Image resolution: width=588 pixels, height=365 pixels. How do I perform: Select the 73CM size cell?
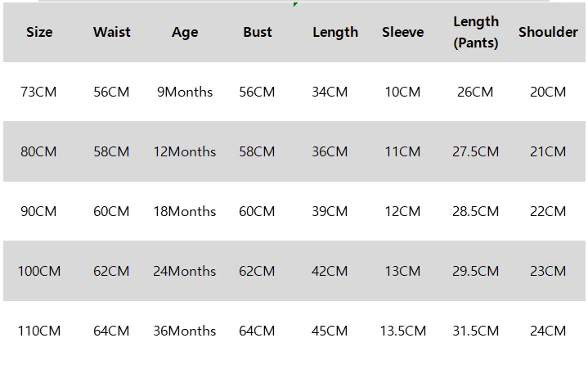38,92
